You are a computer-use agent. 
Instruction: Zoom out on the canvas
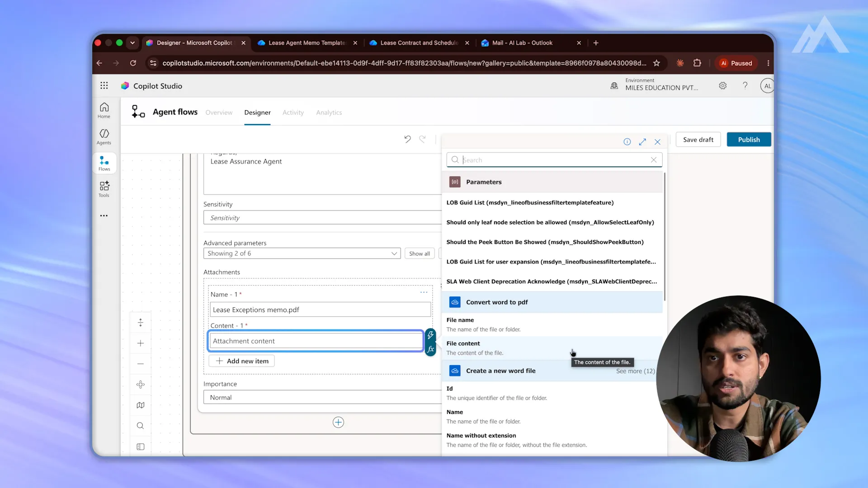tap(141, 364)
